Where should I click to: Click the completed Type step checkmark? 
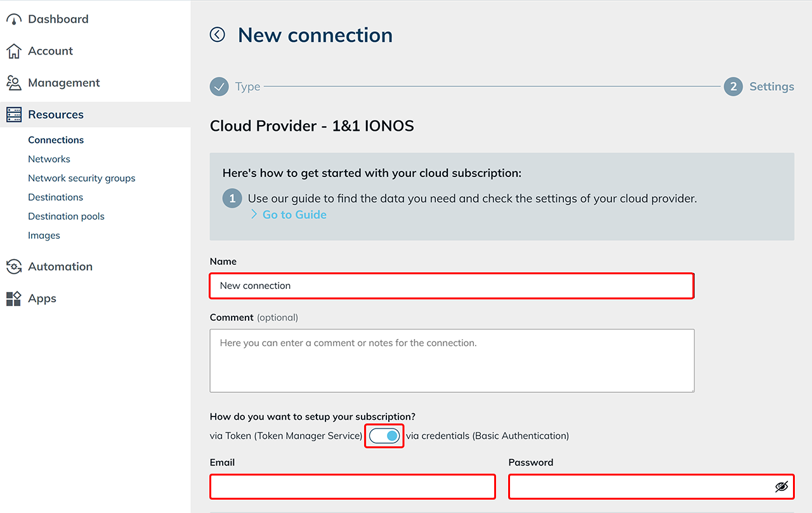tap(219, 86)
